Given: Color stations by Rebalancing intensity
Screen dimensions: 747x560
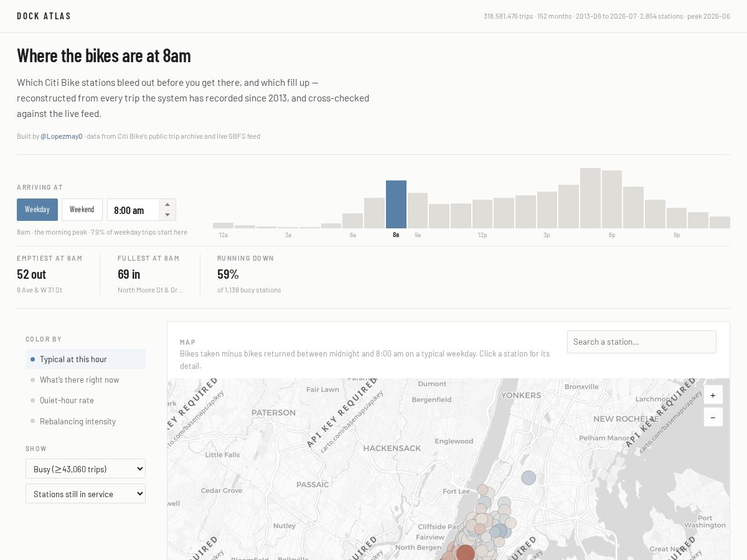Looking at the screenshot, I should pyautogui.click(x=85, y=421).
